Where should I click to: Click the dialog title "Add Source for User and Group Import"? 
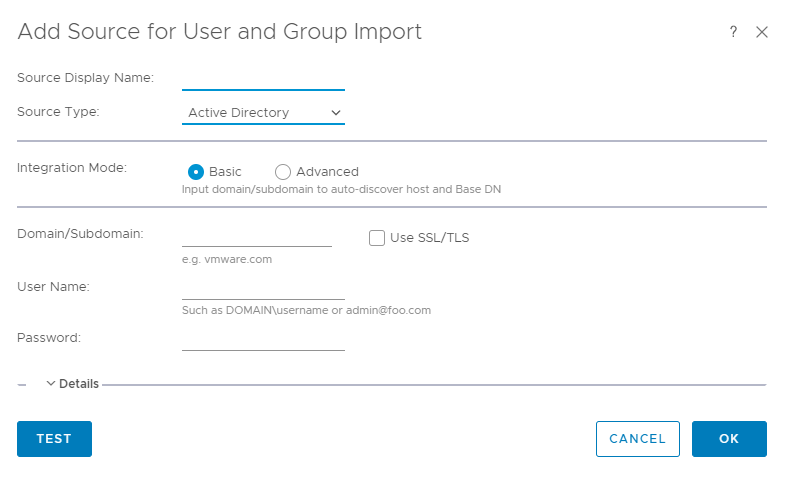coord(220,32)
